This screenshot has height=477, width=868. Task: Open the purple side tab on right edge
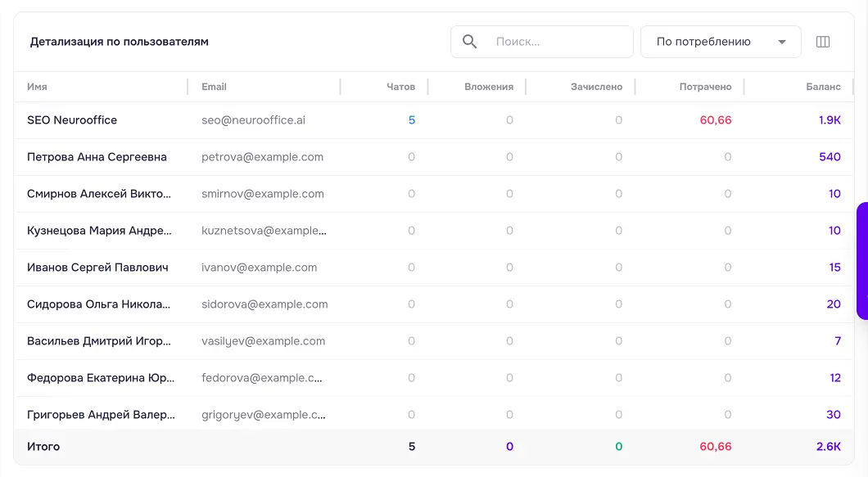(x=862, y=261)
